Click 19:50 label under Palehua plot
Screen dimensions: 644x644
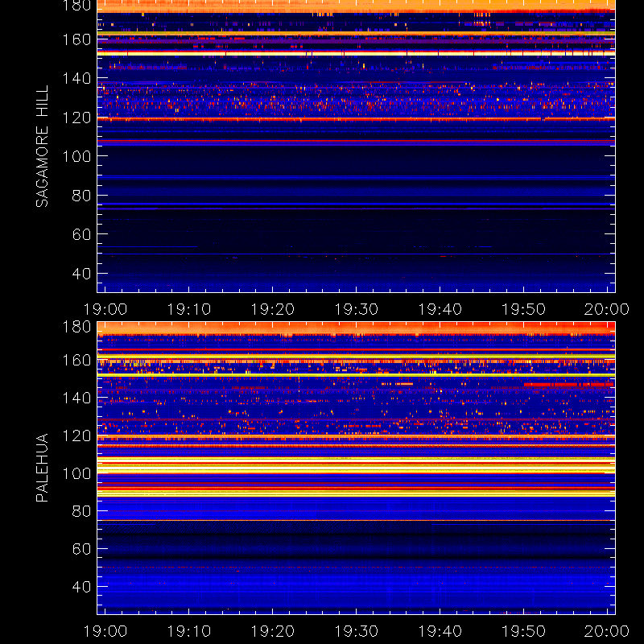(524, 631)
